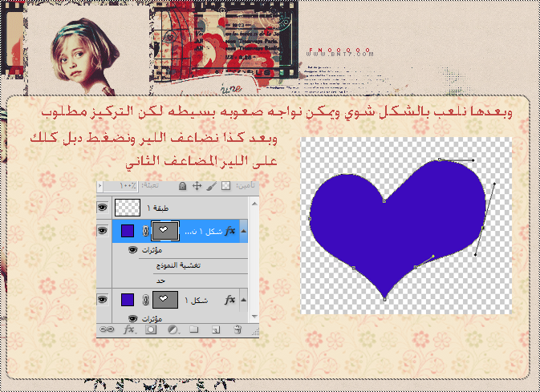
Task: Click the blue color swatch of bottom شكل ١ layer
Action: click(128, 300)
